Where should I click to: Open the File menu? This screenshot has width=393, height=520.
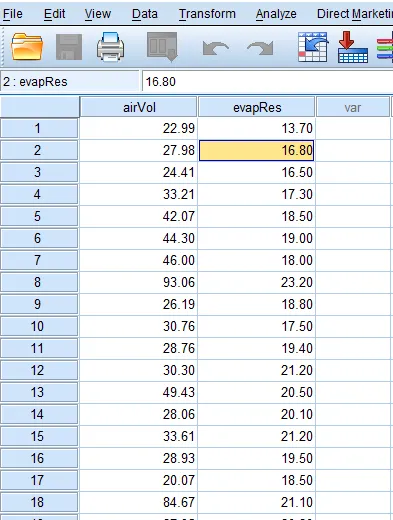click(x=13, y=14)
